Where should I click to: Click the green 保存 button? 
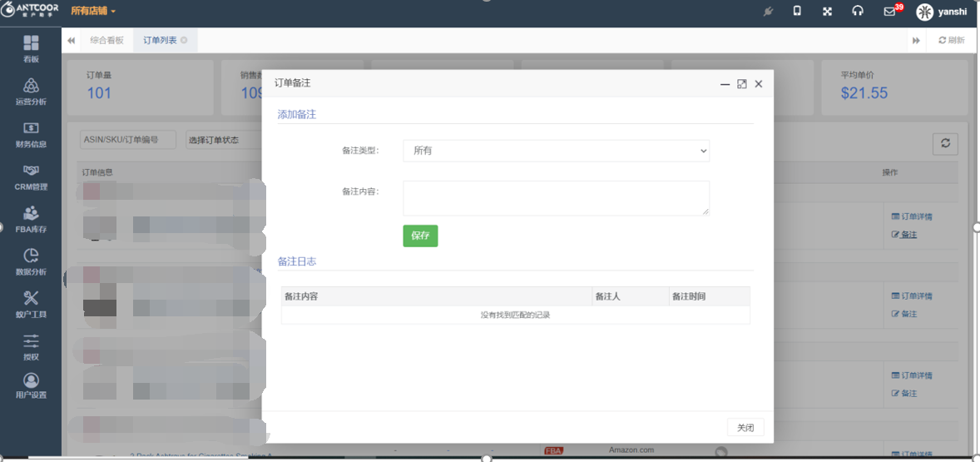[x=420, y=236]
